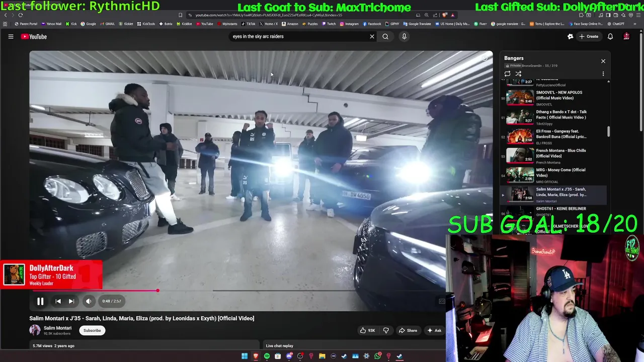Subscribe to Salim Montari channel
Viewport: 644px width, 362px height.
click(92, 330)
